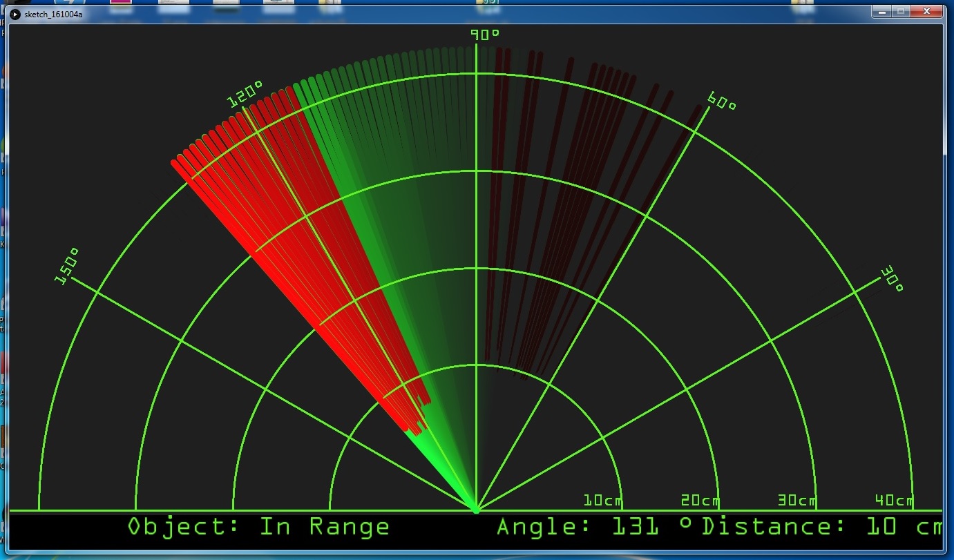Click the green taskbar icon near the top center
This screenshot has width=954, height=560.
click(x=488, y=2)
